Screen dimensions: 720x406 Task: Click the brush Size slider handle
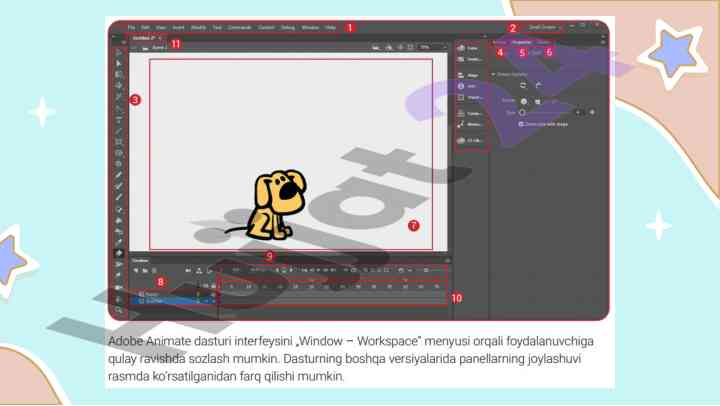click(522, 112)
